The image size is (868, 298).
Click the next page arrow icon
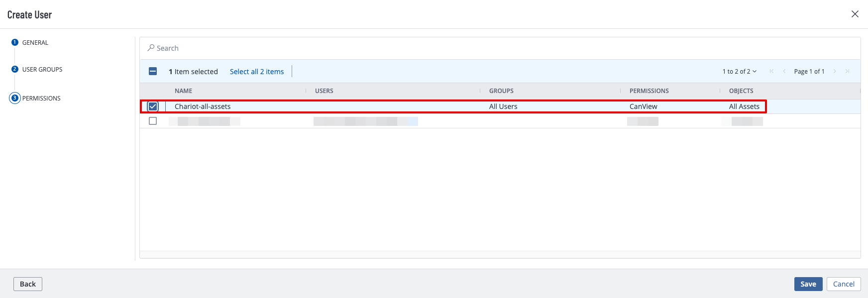pos(835,71)
